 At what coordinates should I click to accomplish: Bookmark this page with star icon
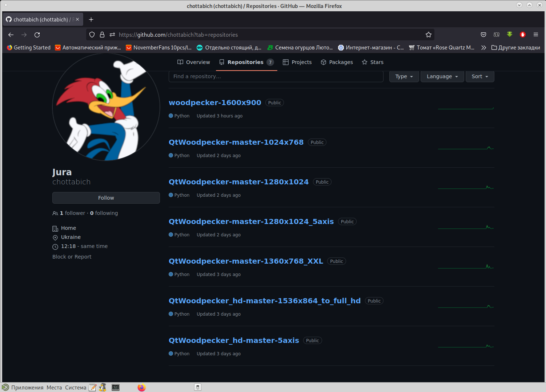pyautogui.click(x=429, y=35)
